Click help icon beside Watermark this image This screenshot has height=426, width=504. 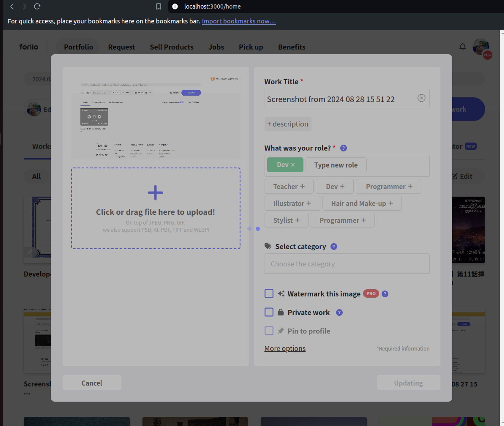tap(385, 294)
